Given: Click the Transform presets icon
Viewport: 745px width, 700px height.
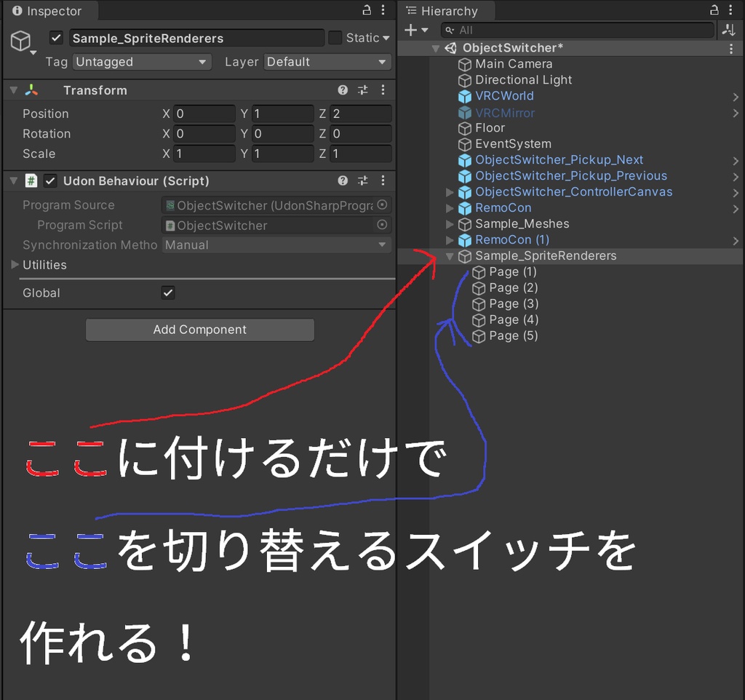Looking at the screenshot, I should (363, 90).
